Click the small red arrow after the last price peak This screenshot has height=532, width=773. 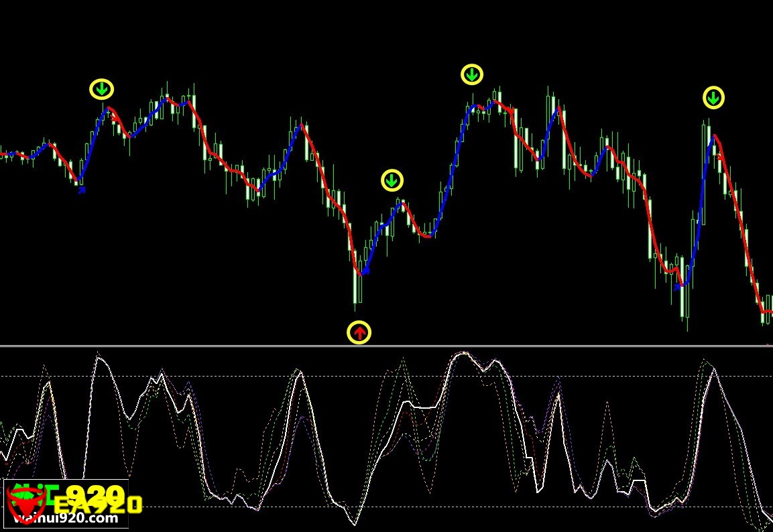[720, 156]
